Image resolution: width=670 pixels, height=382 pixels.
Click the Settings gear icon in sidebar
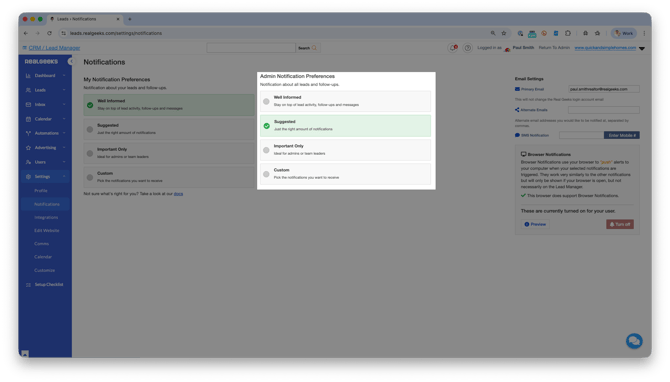(28, 177)
